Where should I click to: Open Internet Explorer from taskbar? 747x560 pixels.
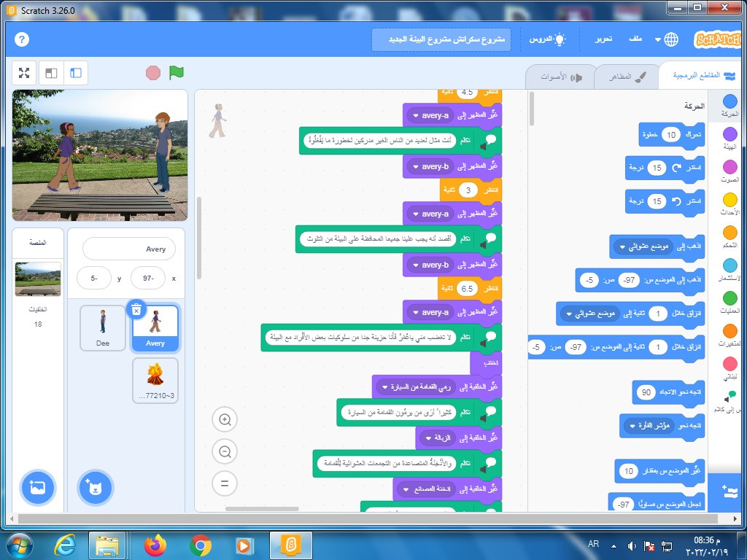coord(65,545)
